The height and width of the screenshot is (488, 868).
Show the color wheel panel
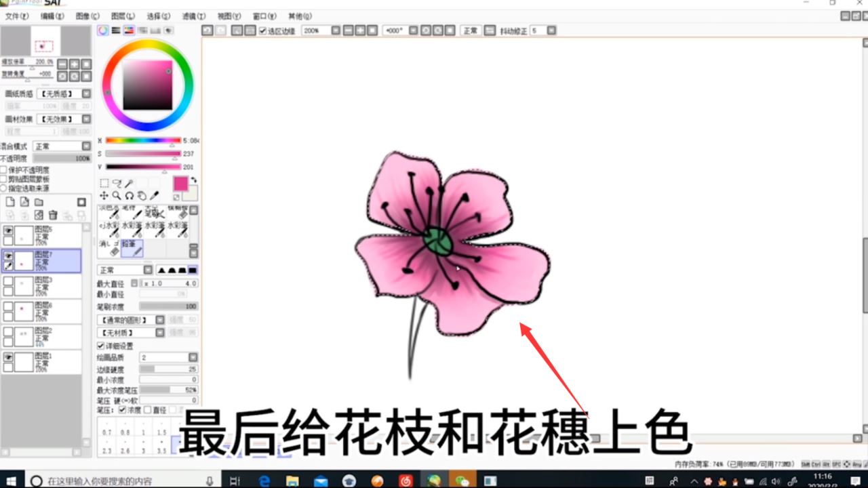pyautogui.click(x=103, y=30)
